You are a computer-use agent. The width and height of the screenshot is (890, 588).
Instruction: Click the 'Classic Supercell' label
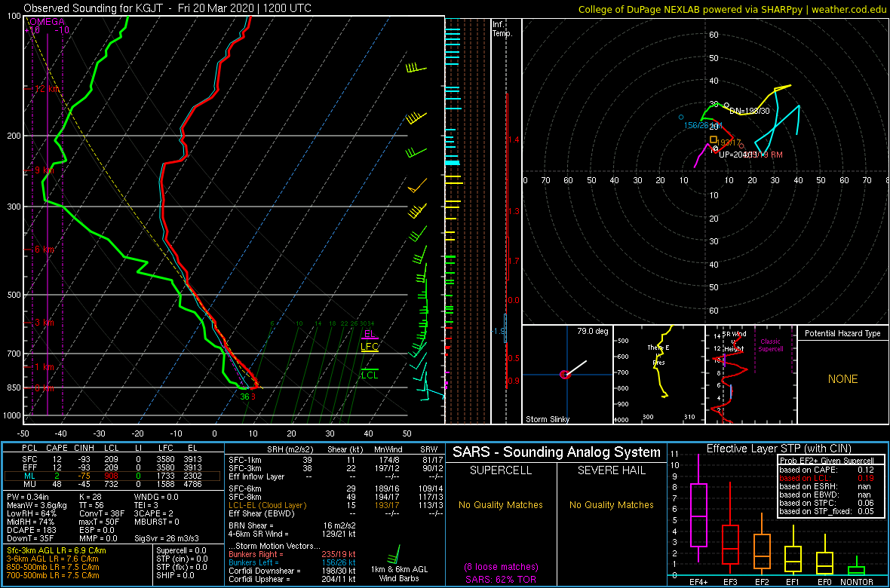(x=770, y=345)
